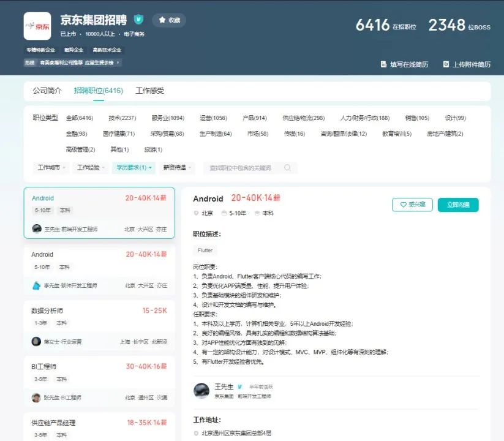
Task: Open the 供应链产品经理 job listing
Action: pyautogui.click(x=99, y=427)
